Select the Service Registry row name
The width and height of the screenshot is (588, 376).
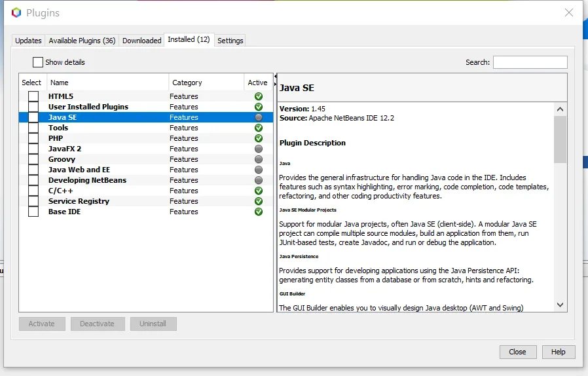coord(79,202)
